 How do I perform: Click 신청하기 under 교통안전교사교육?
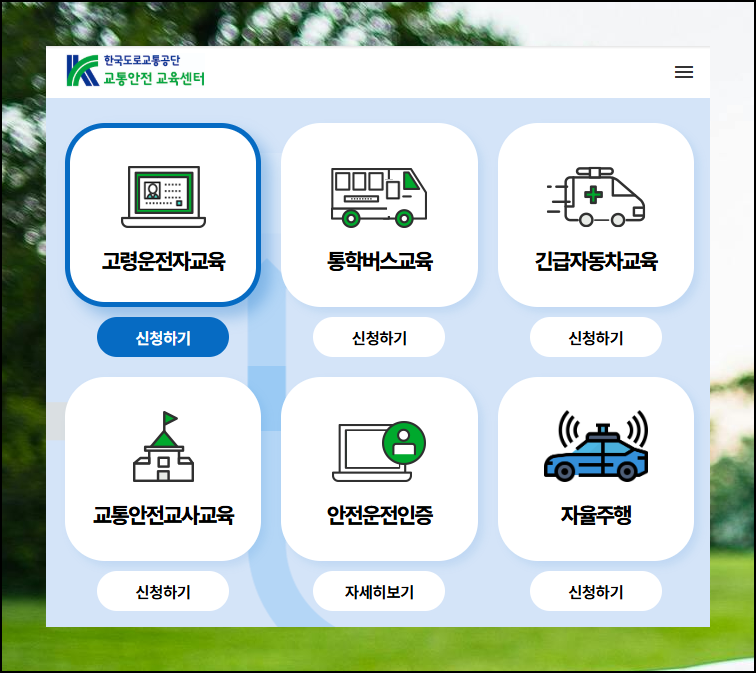[x=163, y=591]
